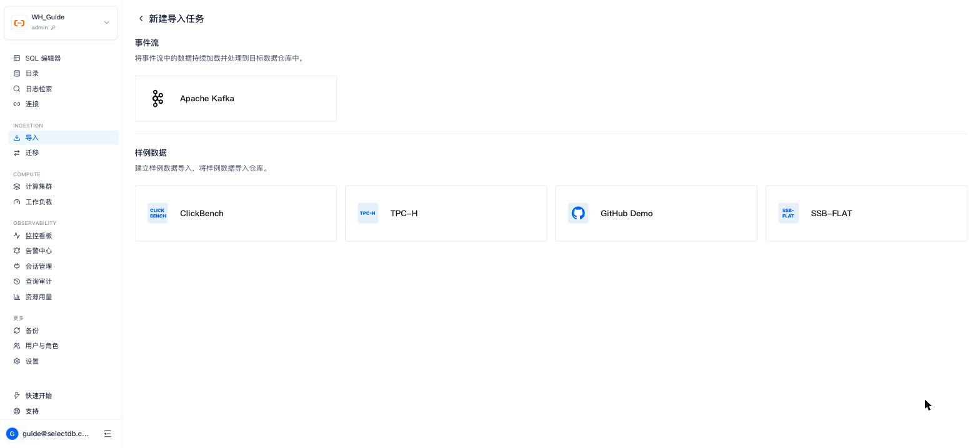The height and width of the screenshot is (448, 980).
Task: Click the SQL 编辑器 sidebar icon
Action: (17, 58)
